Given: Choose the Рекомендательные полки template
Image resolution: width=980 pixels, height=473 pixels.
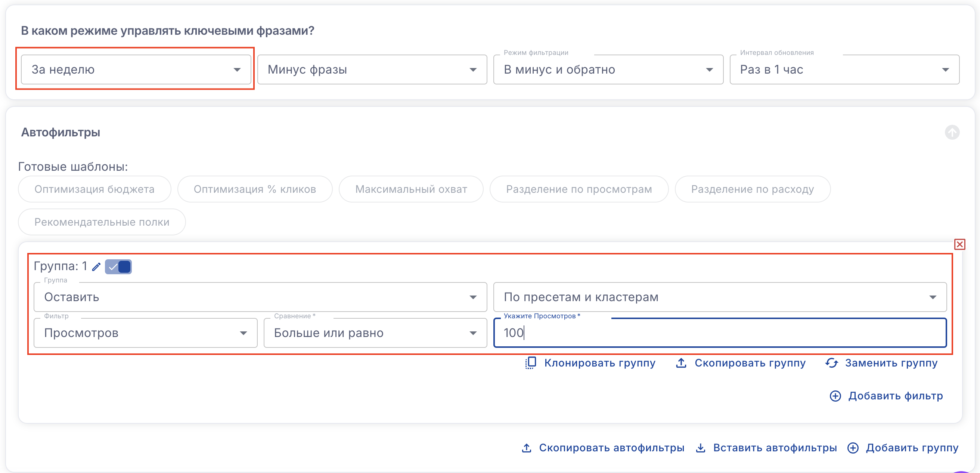Looking at the screenshot, I should pyautogui.click(x=102, y=222).
